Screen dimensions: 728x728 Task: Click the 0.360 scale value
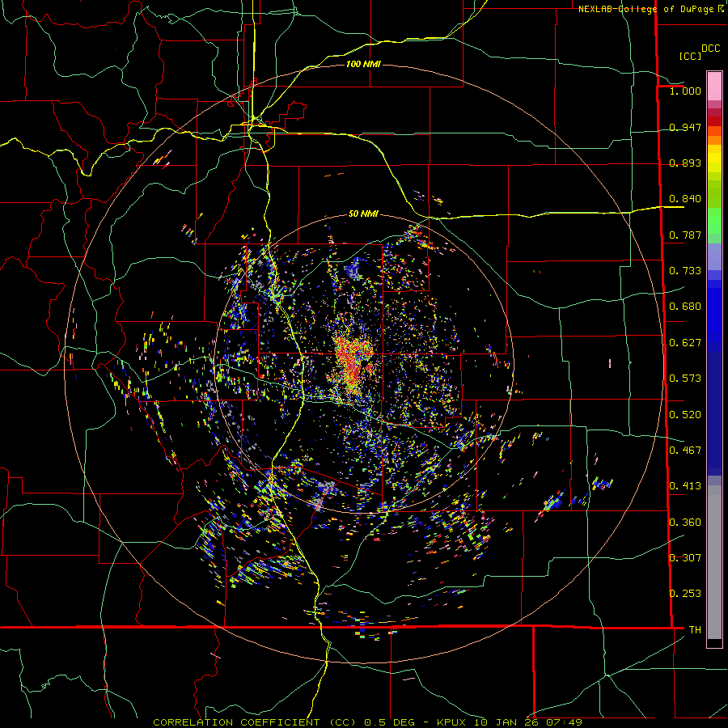pos(685,523)
